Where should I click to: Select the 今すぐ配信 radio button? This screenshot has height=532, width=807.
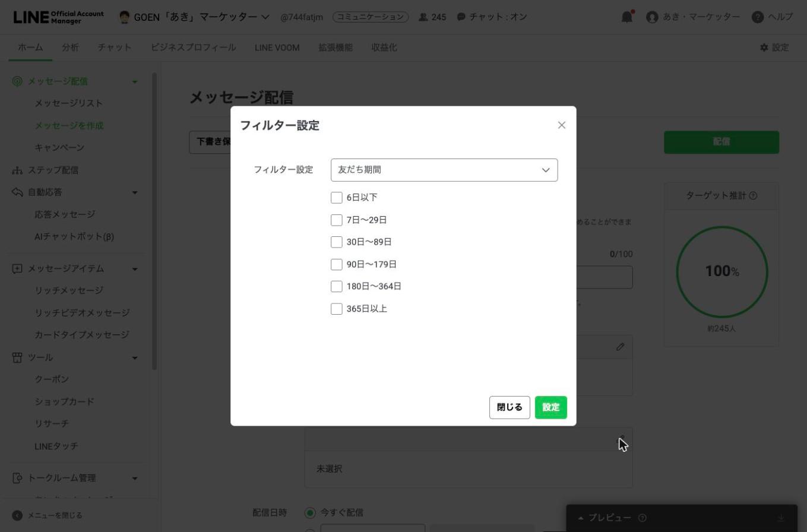click(310, 512)
